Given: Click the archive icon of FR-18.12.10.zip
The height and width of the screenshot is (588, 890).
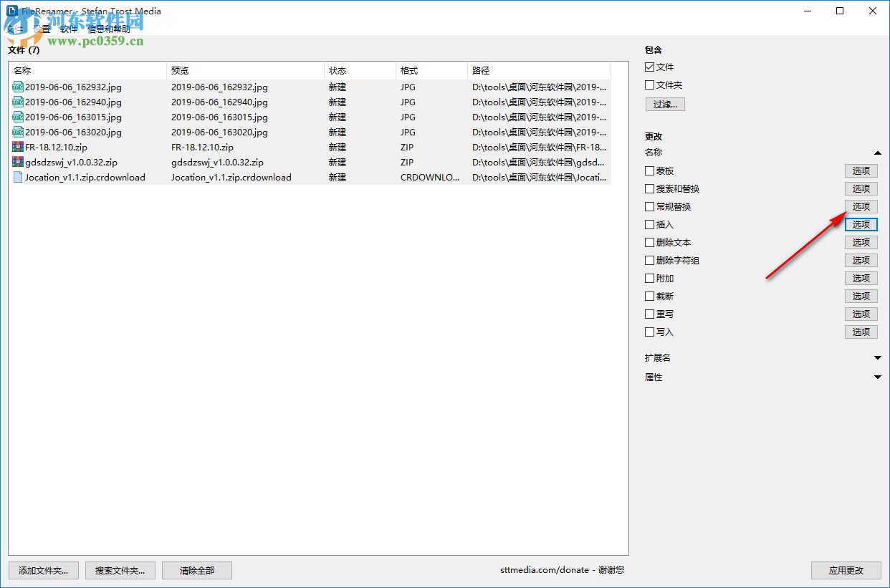Looking at the screenshot, I should (x=18, y=147).
